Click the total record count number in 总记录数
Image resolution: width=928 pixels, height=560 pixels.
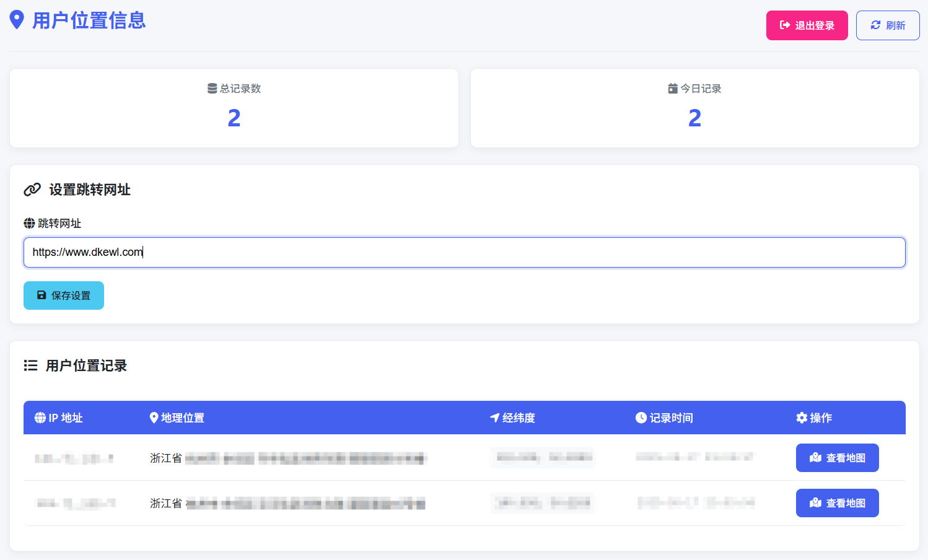point(234,118)
